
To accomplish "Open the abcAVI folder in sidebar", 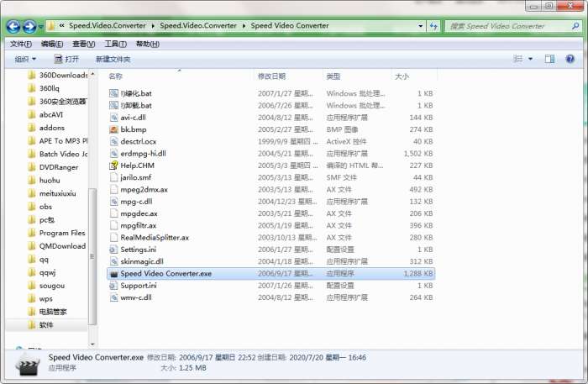I will [x=45, y=114].
